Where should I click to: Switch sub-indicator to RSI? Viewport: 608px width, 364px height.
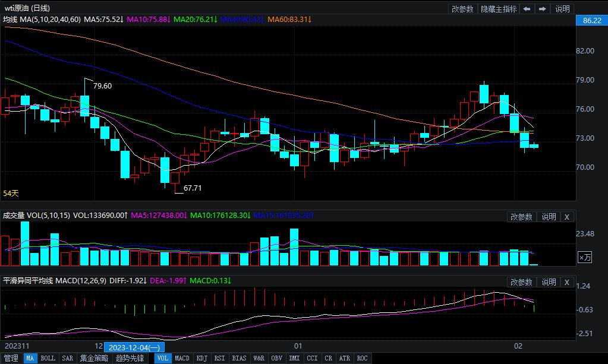[x=219, y=358]
